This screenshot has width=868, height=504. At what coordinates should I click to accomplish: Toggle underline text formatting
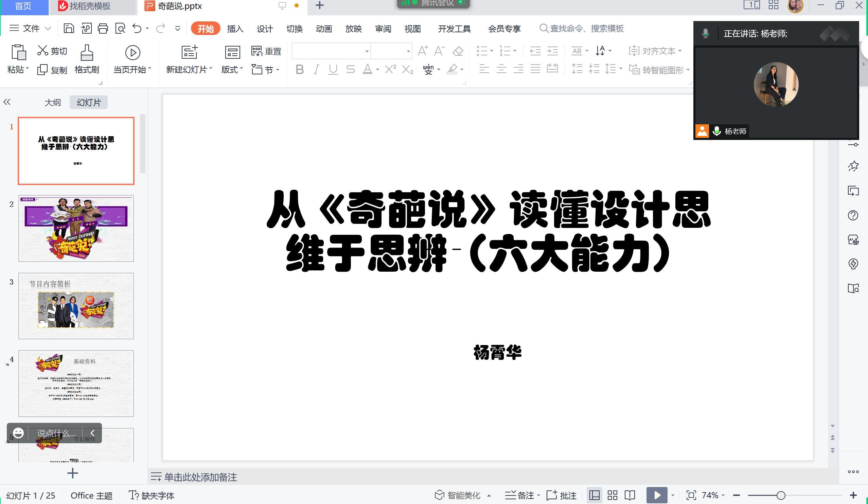(x=333, y=70)
